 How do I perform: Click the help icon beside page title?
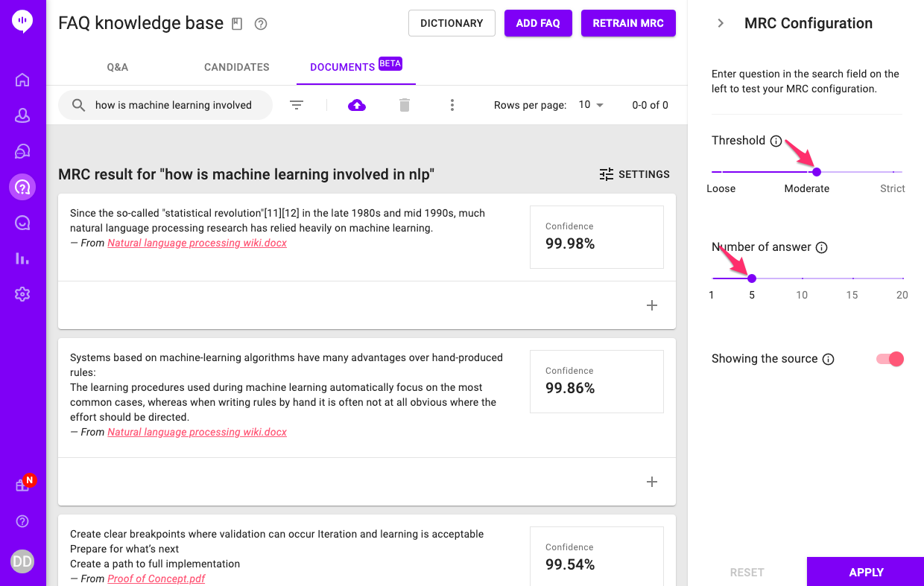261,24
